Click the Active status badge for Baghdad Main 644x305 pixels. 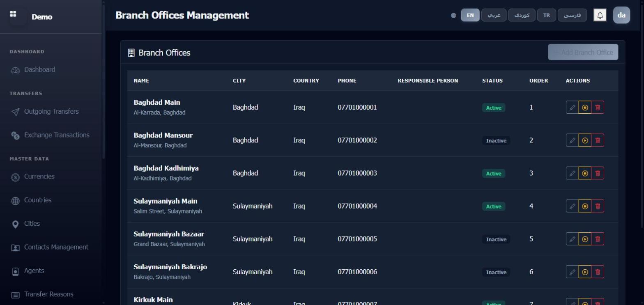[494, 108]
